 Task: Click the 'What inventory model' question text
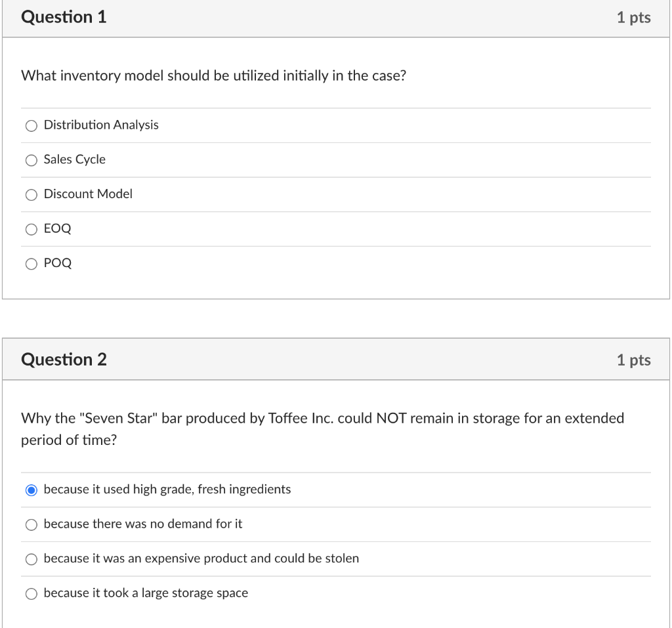214,75
